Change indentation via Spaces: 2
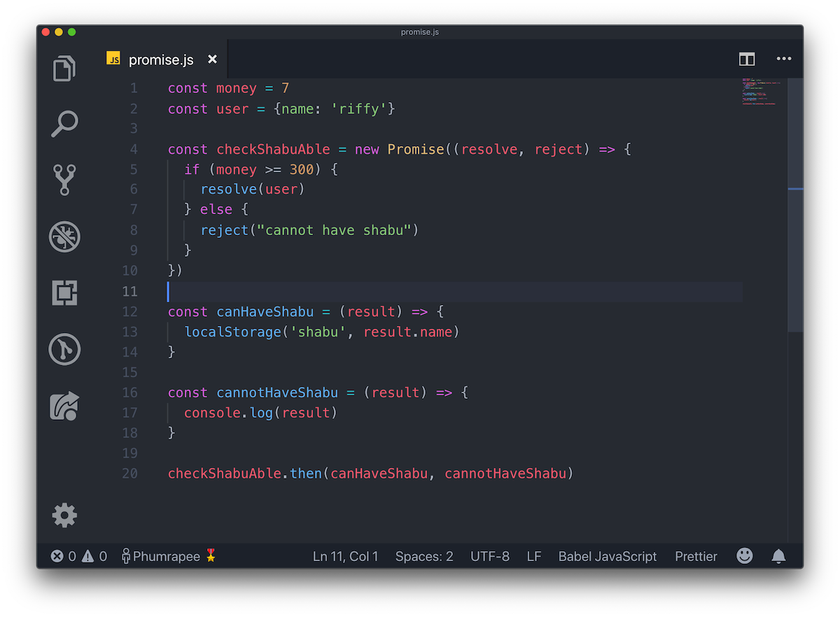 [424, 556]
